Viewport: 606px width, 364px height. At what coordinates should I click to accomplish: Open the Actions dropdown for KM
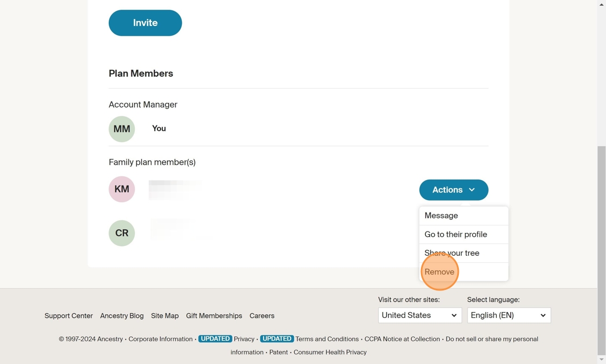453,190
